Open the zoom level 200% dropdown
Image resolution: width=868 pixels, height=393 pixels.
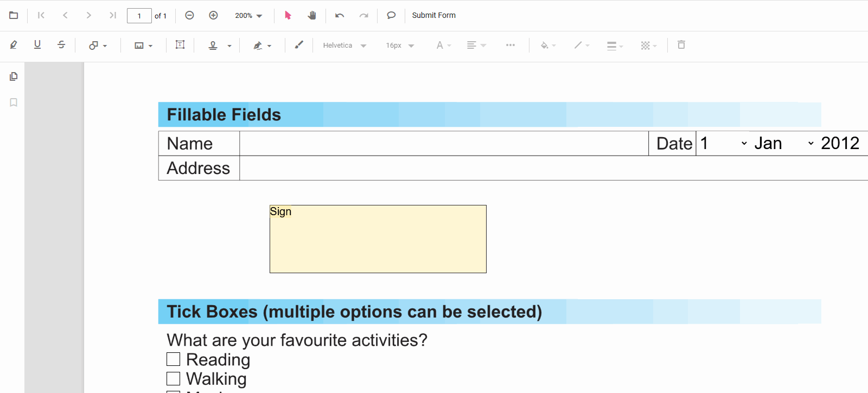(x=247, y=15)
